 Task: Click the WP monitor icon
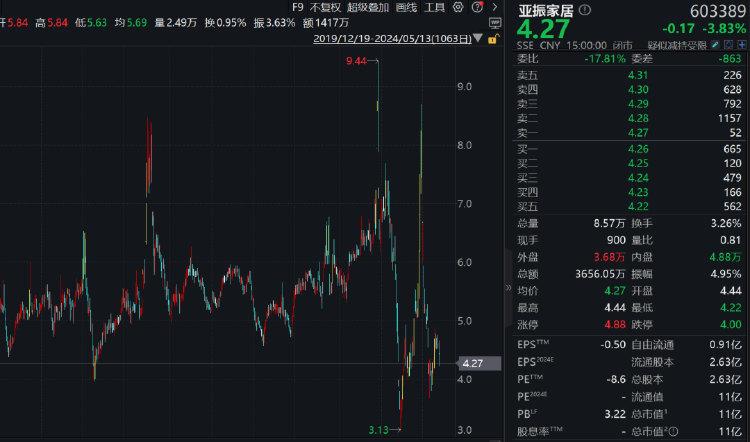tap(495, 23)
